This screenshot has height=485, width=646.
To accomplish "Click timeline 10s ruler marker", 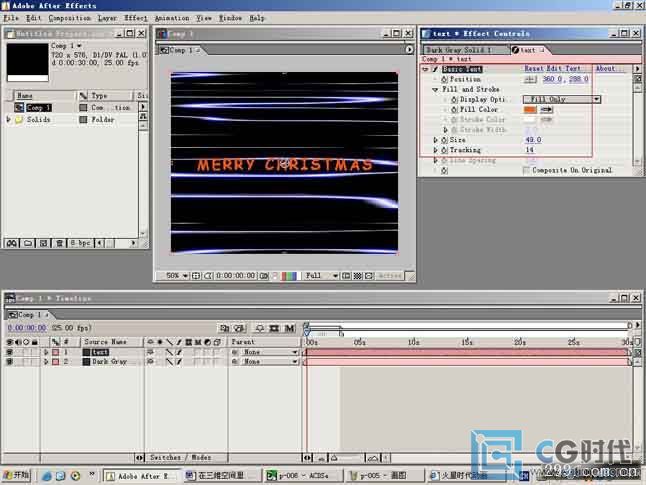I will pyautogui.click(x=414, y=342).
